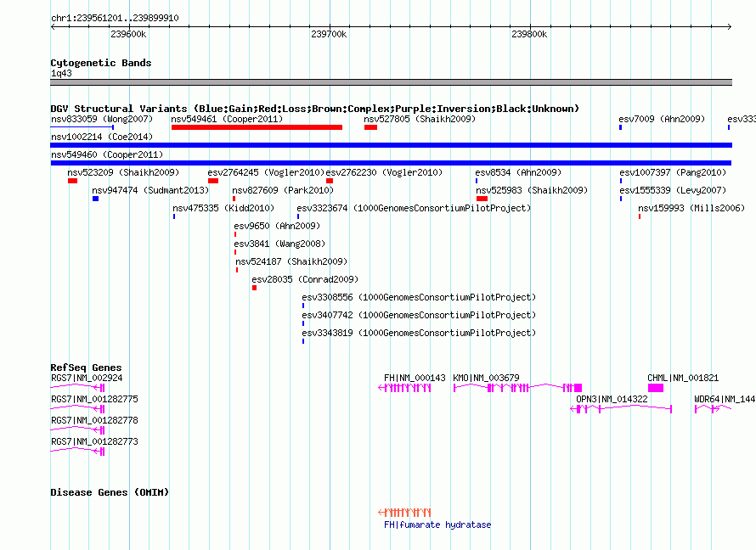The height and width of the screenshot is (550, 756).
Task: Click the Cytogenetic Bands track title
Action: coord(101,63)
